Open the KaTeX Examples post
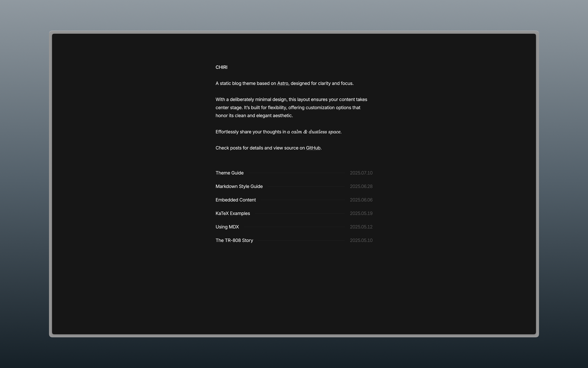This screenshot has height=368, width=588. pyautogui.click(x=232, y=213)
